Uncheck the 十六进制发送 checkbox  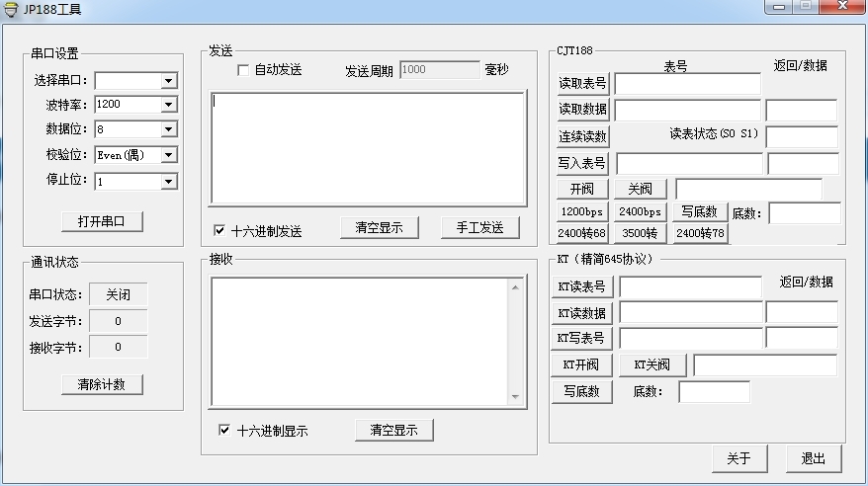click(219, 230)
